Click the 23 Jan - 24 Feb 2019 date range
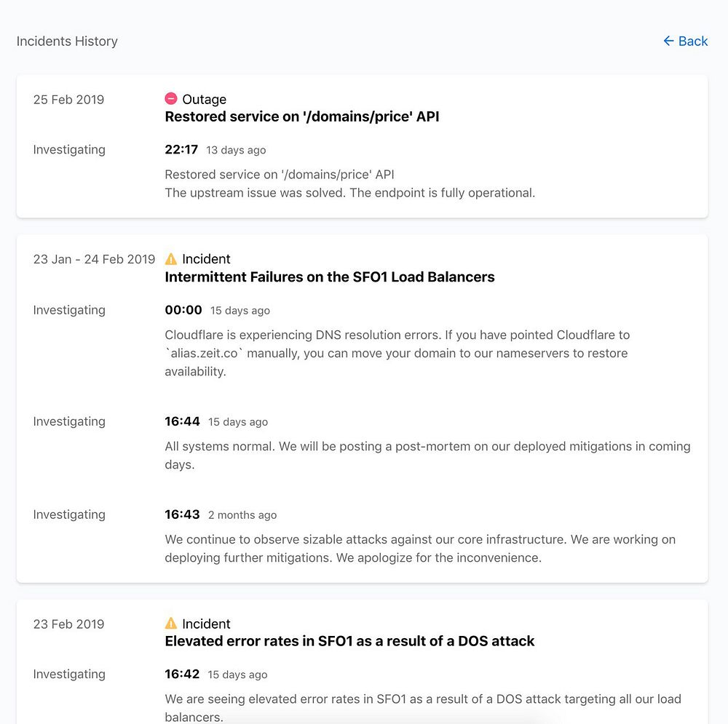Screen dimensions: 728x724 (94, 259)
